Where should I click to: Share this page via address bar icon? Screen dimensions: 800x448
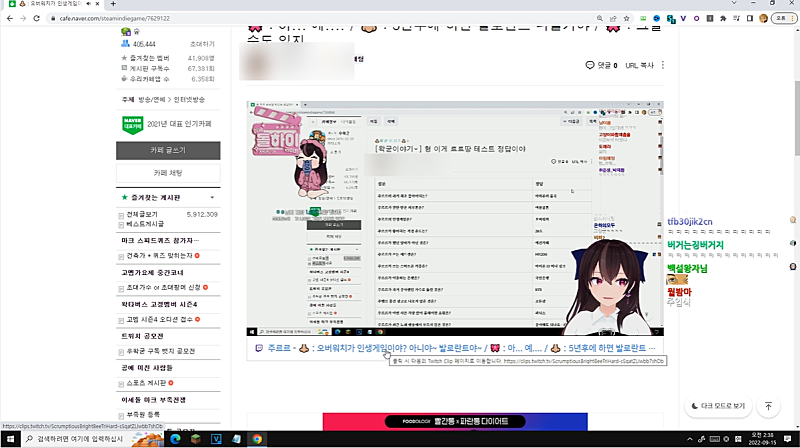click(x=613, y=18)
